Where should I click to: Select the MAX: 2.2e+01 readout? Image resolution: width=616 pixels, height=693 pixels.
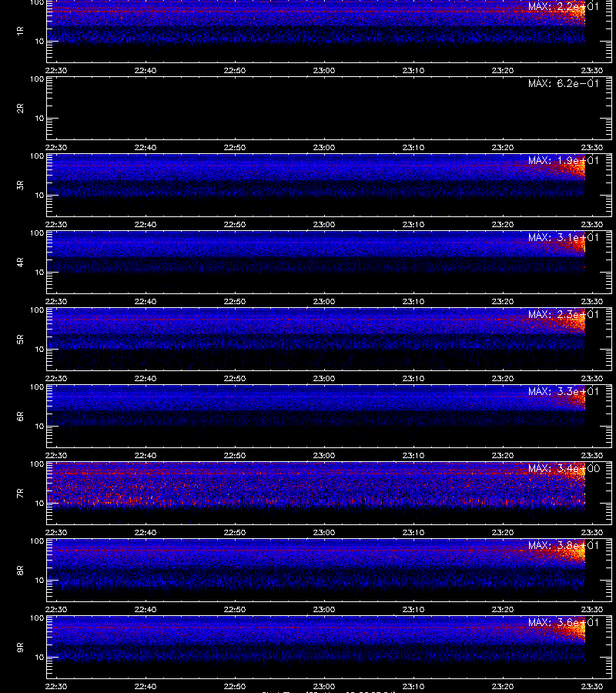[564, 6]
